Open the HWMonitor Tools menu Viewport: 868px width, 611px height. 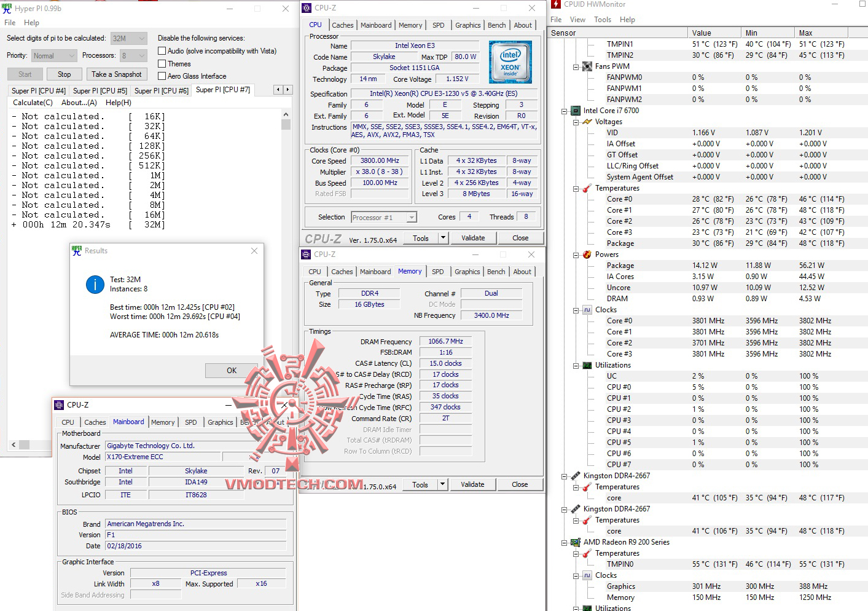pyautogui.click(x=603, y=20)
